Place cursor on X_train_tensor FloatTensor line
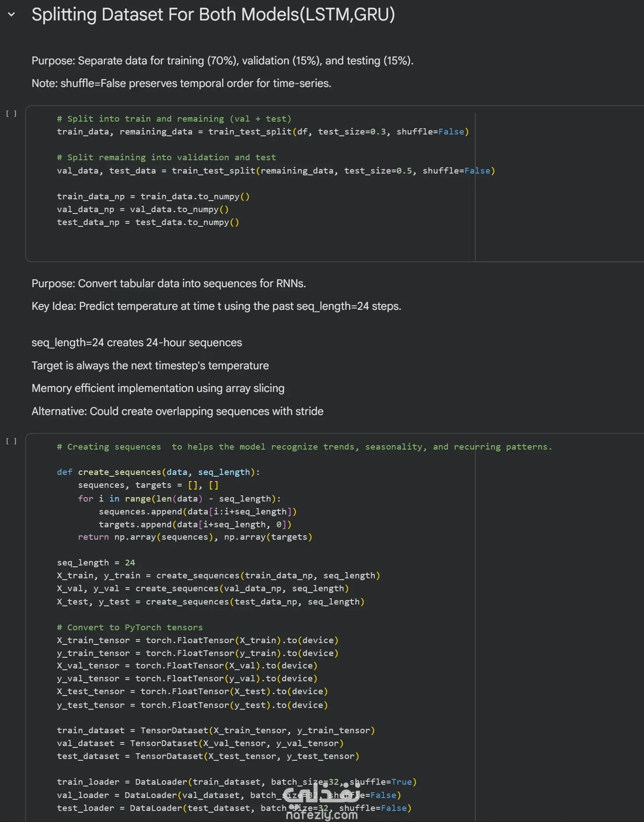Screen dimensions: 644x822 coord(197,640)
